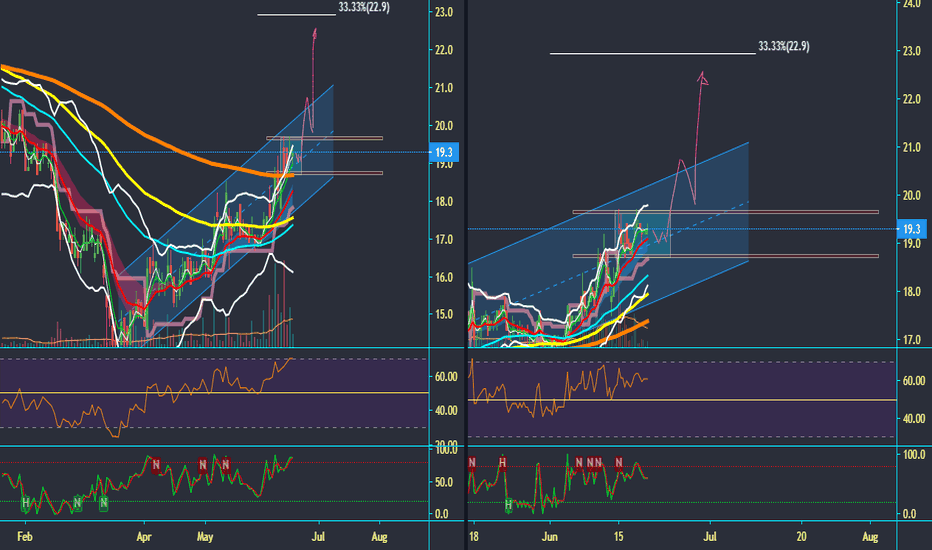Select the 33.33%(22.9) label on right chart

[x=783, y=46]
